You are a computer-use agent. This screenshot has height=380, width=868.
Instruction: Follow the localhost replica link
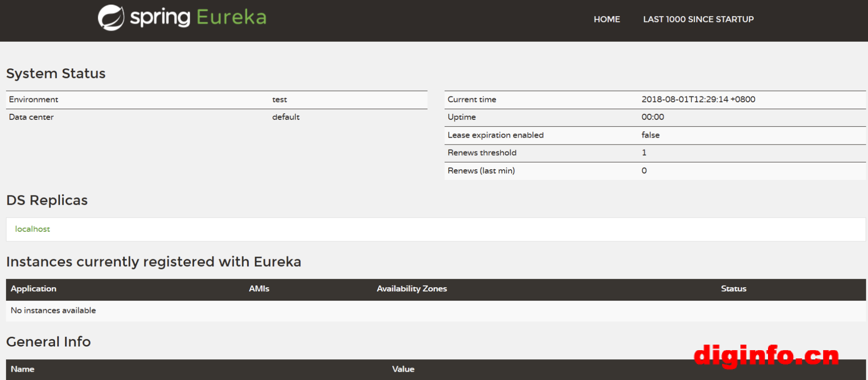tap(33, 229)
